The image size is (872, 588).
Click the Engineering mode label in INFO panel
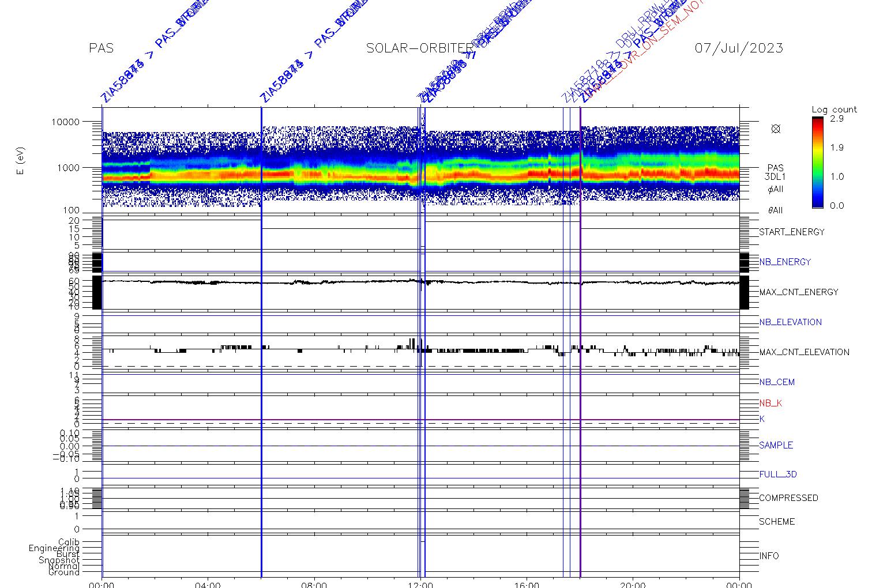point(54,548)
